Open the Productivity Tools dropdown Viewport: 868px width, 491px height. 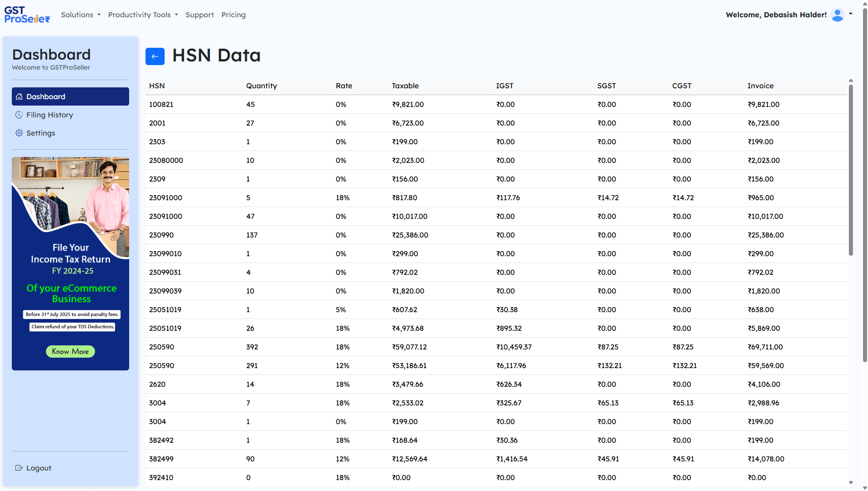click(143, 15)
